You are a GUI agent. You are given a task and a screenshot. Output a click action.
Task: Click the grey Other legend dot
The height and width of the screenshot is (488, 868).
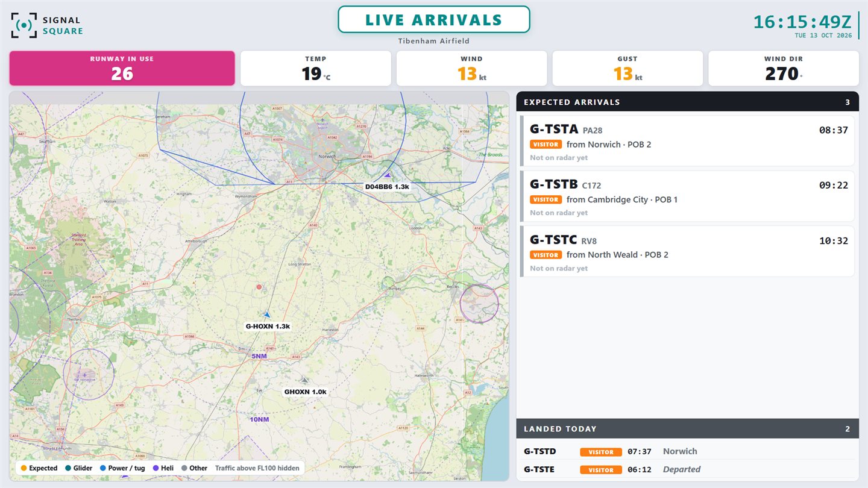(184, 468)
